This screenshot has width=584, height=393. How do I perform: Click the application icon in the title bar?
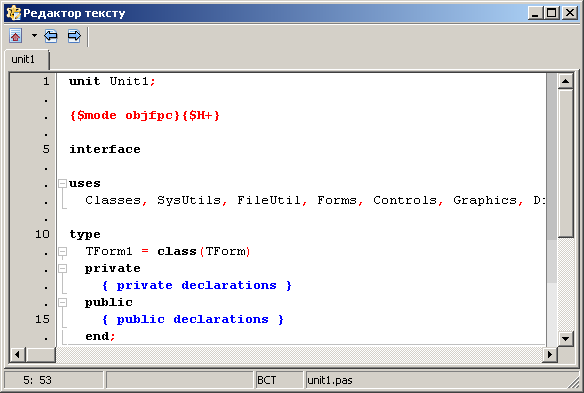(x=14, y=13)
